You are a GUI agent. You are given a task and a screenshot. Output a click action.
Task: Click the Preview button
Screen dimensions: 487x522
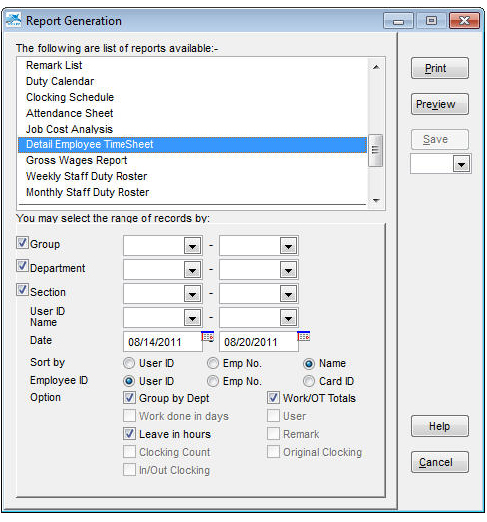tap(440, 104)
